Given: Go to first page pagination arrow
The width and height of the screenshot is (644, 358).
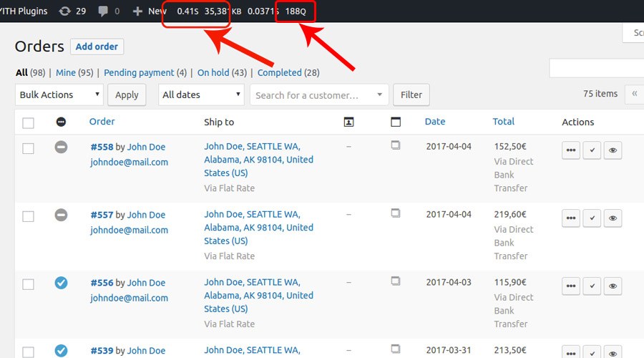Looking at the screenshot, I should pos(634,94).
